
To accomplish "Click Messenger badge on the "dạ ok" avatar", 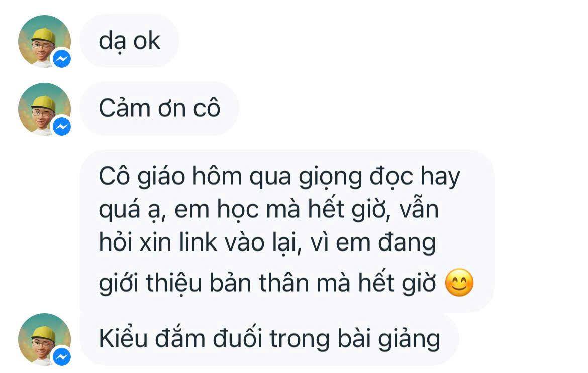I will [x=62, y=59].
